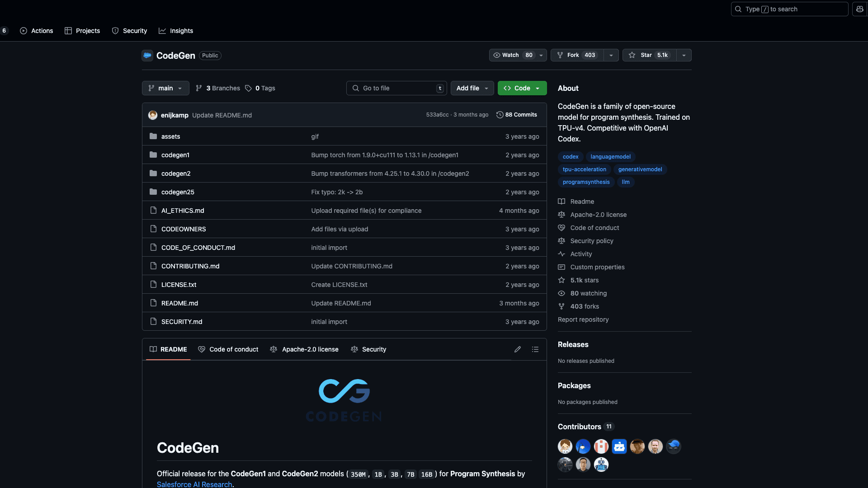Screen dimensions: 868x488
Task: Expand the Star button dropdown arrow
Action: click(684, 55)
